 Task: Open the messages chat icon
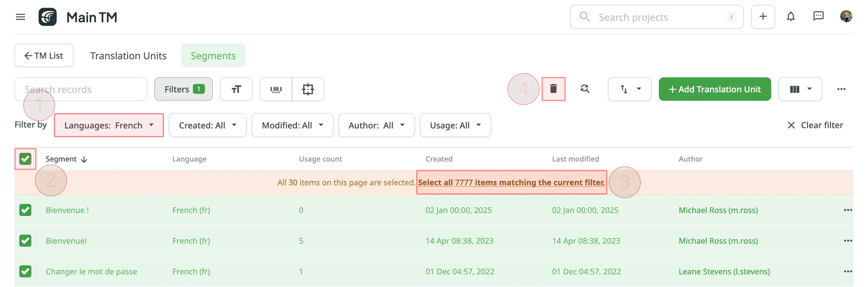coord(818,17)
